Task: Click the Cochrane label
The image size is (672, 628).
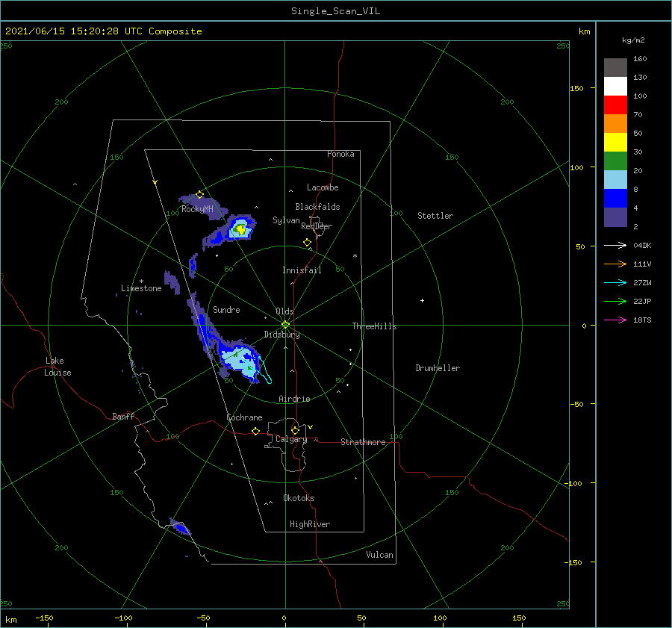Action: tap(244, 417)
